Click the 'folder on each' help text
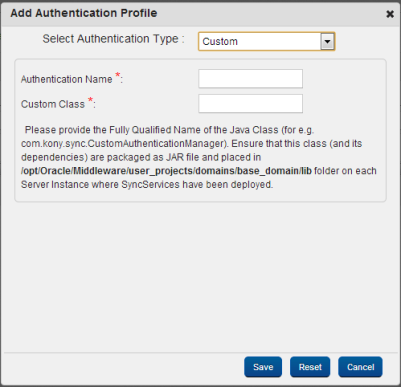 (345, 171)
